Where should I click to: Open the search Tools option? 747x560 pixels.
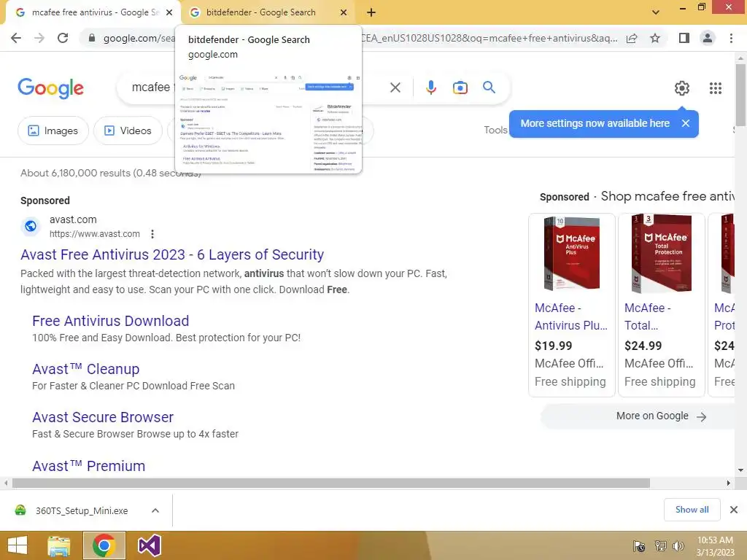(495, 130)
